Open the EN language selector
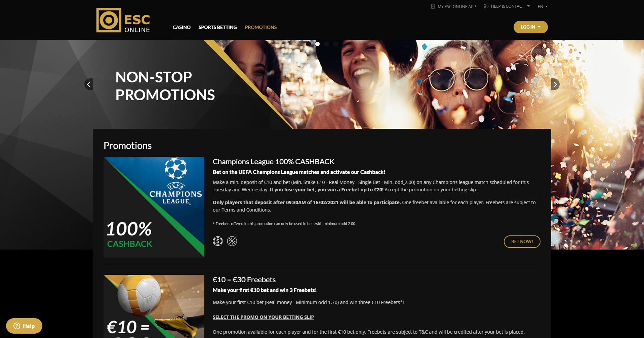 coord(542,6)
